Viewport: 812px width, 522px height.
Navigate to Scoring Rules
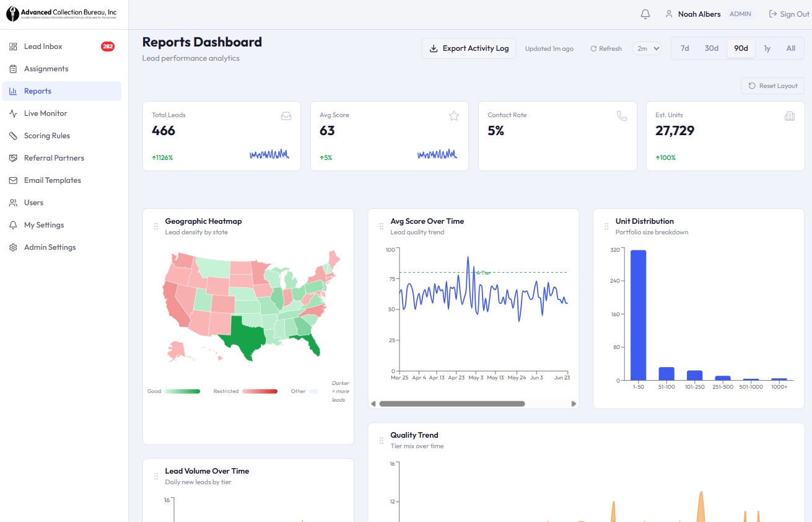tap(62, 136)
